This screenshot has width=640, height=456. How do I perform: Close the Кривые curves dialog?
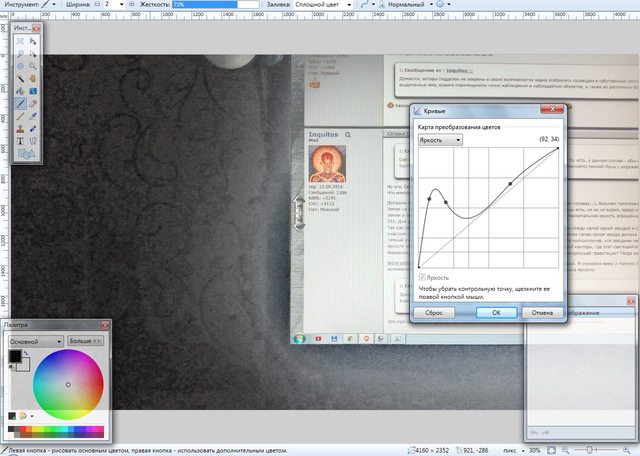point(552,109)
